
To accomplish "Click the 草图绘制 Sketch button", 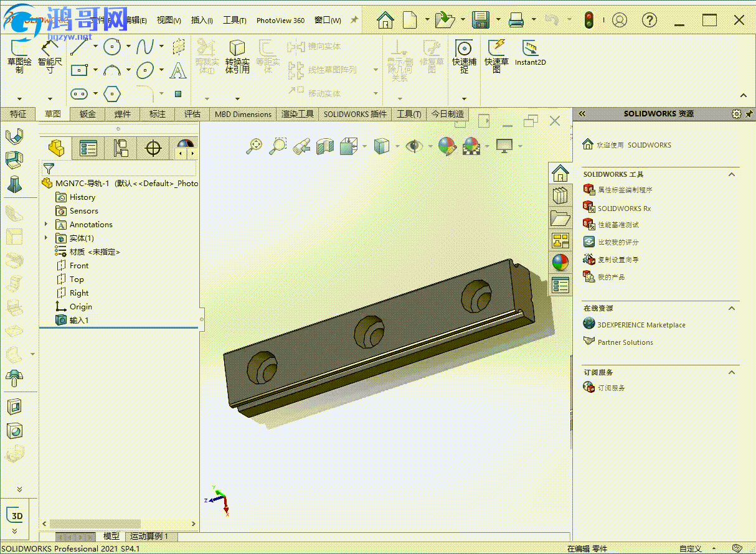I will [19, 56].
